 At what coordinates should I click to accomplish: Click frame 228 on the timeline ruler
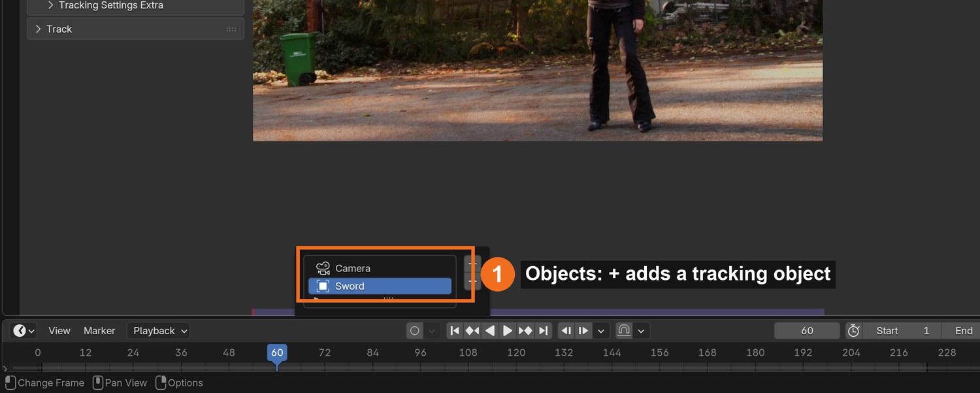coord(947,352)
